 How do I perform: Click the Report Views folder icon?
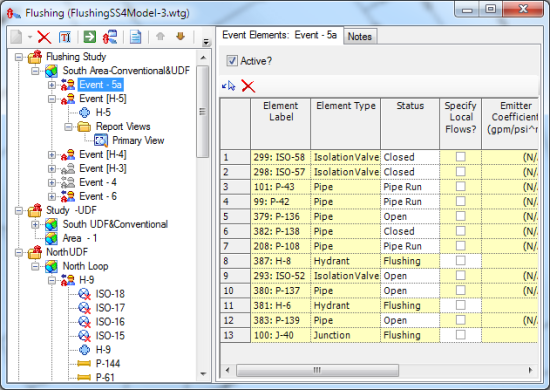84,127
